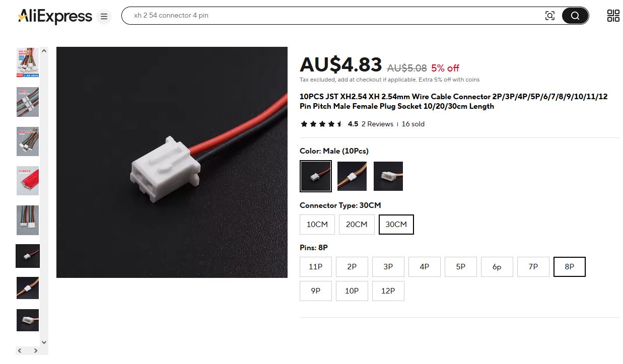623x364 pixels.
Task: Choose the 12P pins option
Action: tap(388, 291)
